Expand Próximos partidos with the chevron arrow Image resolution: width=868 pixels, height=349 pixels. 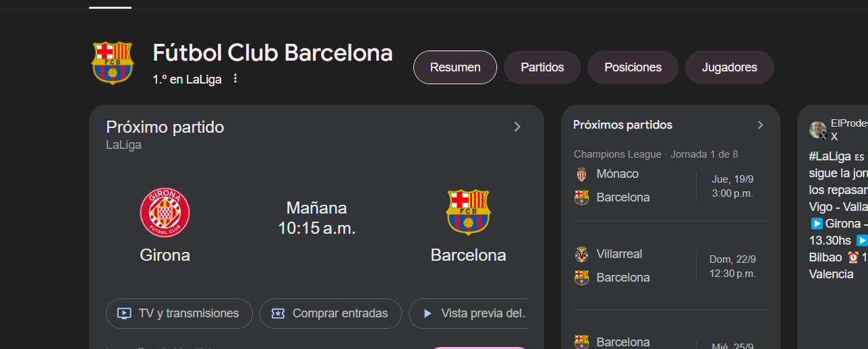click(x=760, y=125)
